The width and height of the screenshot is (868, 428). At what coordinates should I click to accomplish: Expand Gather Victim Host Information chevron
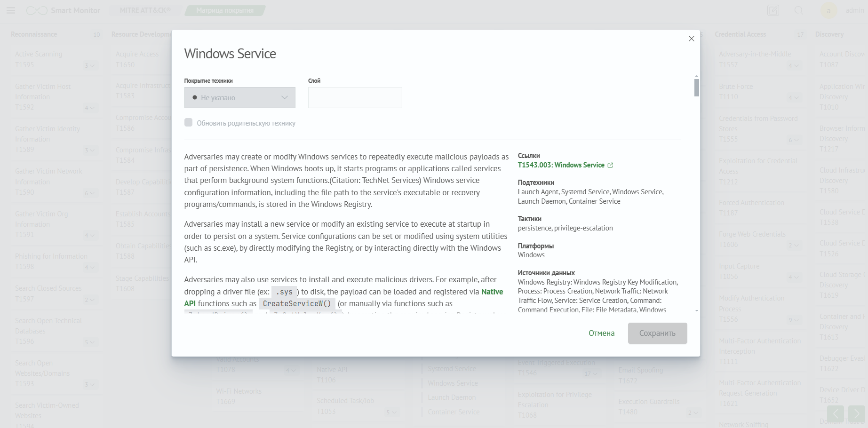click(x=89, y=108)
